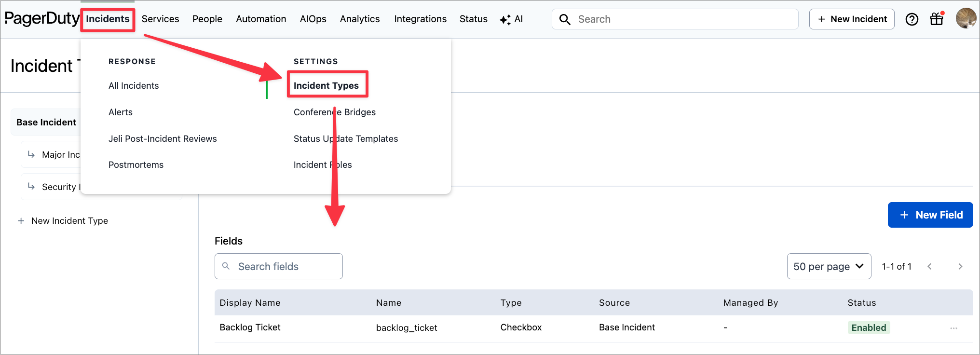Click the Source column header
The image size is (980, 355).
pos(614,302)
